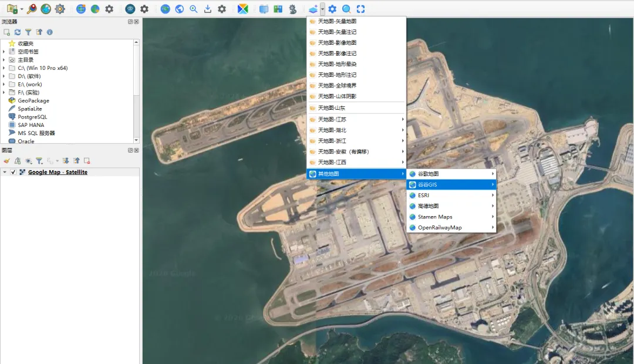Expand the E:\ (work) drive node
The width and height of the screenshot is (634, 364).
click(4, 85)
